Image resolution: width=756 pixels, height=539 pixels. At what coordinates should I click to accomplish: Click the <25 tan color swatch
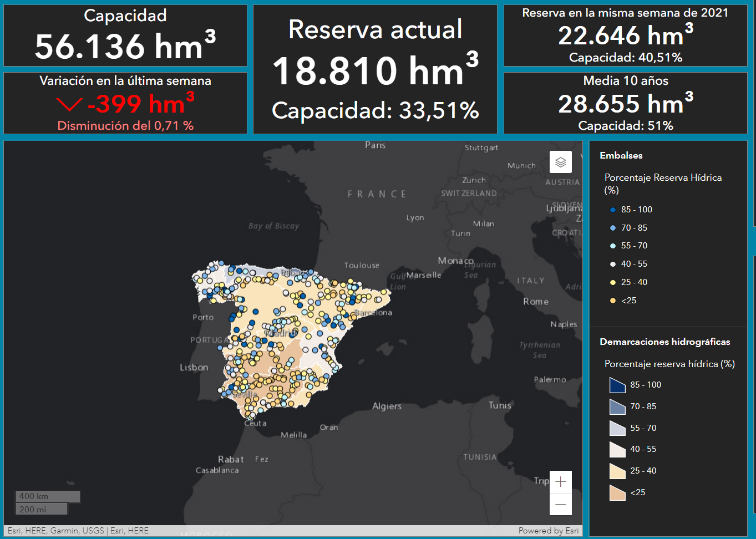[617, 492]
